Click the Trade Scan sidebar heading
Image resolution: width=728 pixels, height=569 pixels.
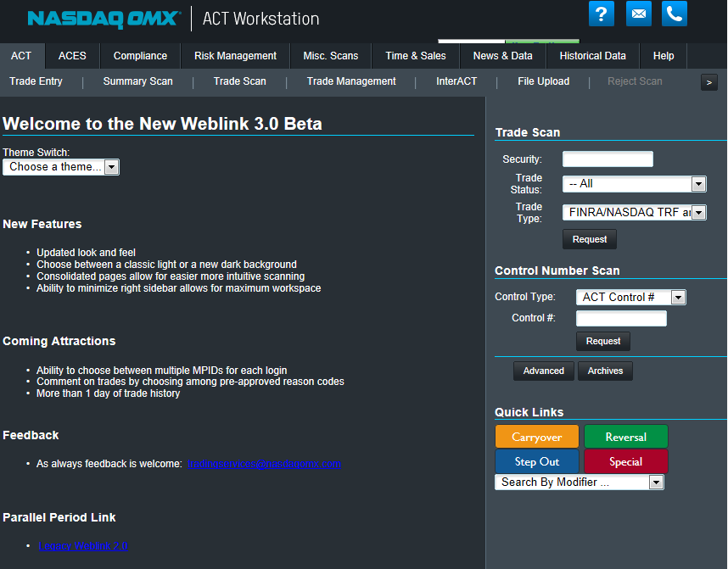528,132
